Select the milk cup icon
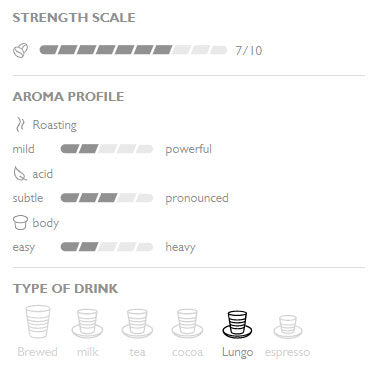This screenshot has width=380, height=380. [87, 323]
